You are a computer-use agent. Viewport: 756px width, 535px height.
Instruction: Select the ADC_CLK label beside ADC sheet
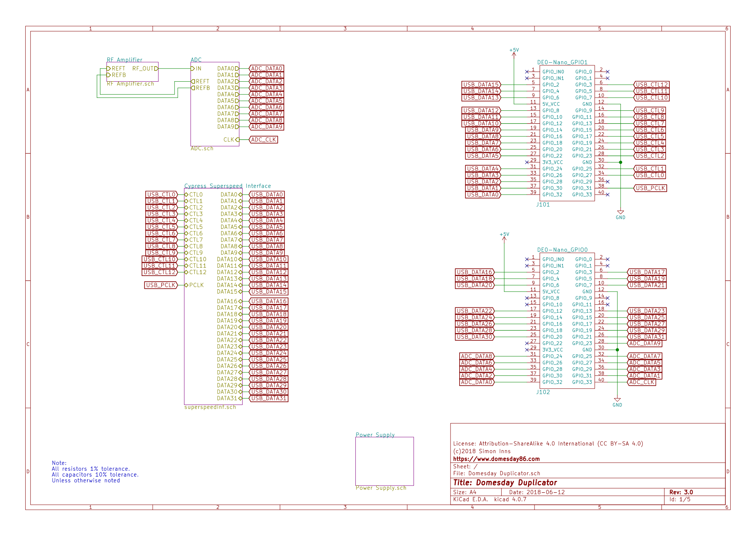263,140
